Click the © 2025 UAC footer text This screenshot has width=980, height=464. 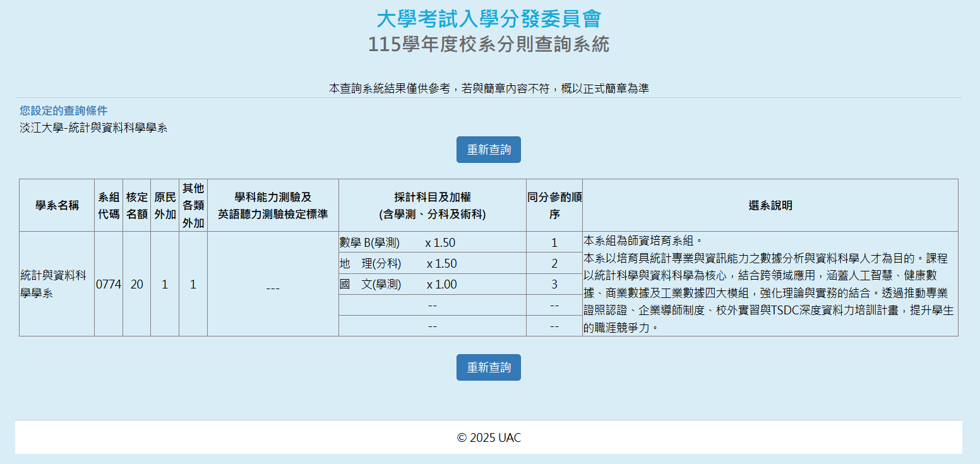click(489, 437)
